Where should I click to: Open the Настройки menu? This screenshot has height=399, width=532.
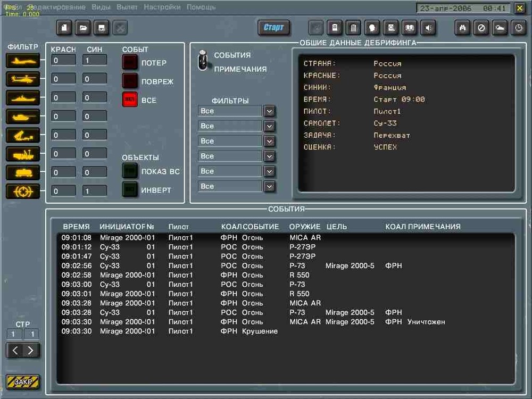162,7
